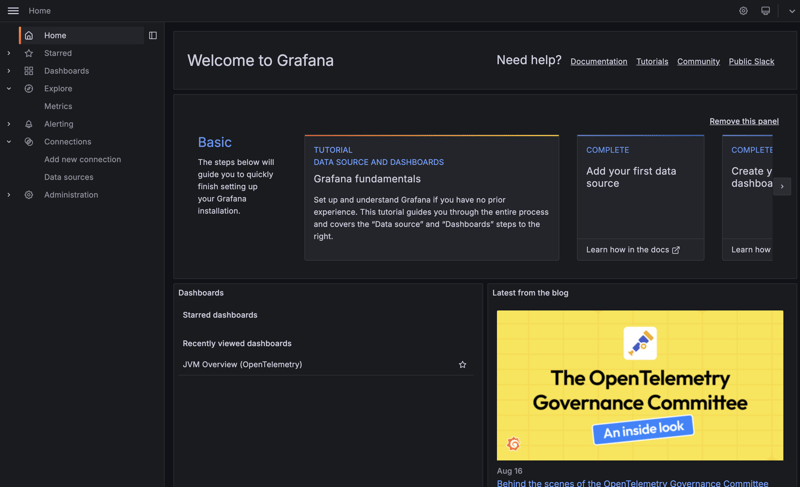Toggle the hamburger menu icon
Screen dimensions: 800x487
point(13,11)
